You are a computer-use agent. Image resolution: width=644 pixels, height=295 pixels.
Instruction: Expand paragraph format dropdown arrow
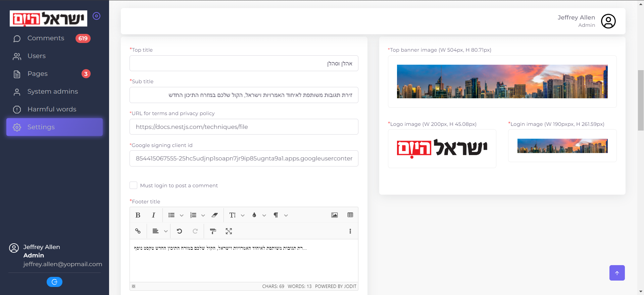[x=286, y=215]
